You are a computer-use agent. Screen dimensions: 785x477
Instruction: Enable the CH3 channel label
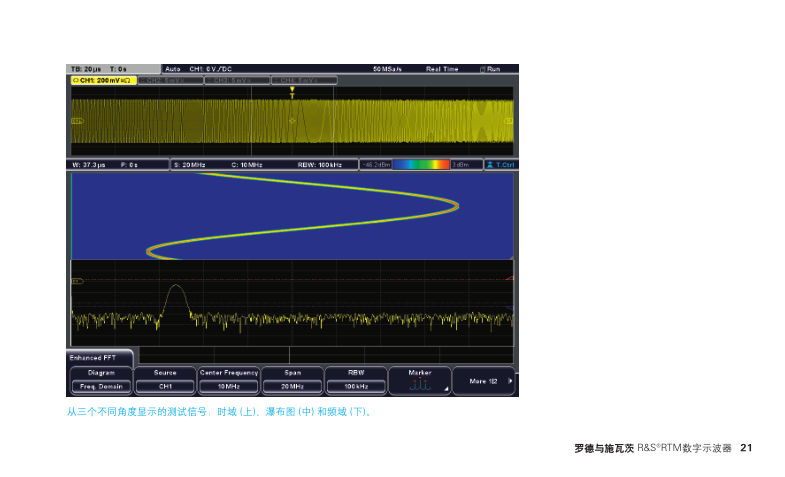[237, 80]
